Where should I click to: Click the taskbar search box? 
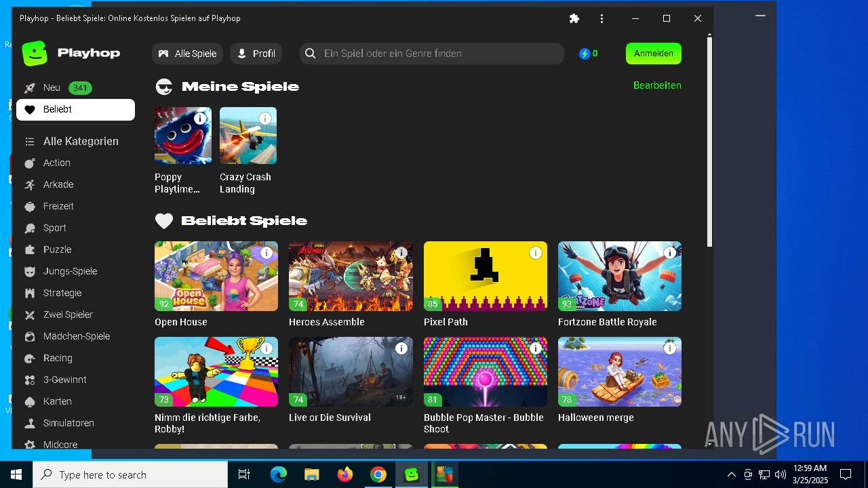pos(130,474)
